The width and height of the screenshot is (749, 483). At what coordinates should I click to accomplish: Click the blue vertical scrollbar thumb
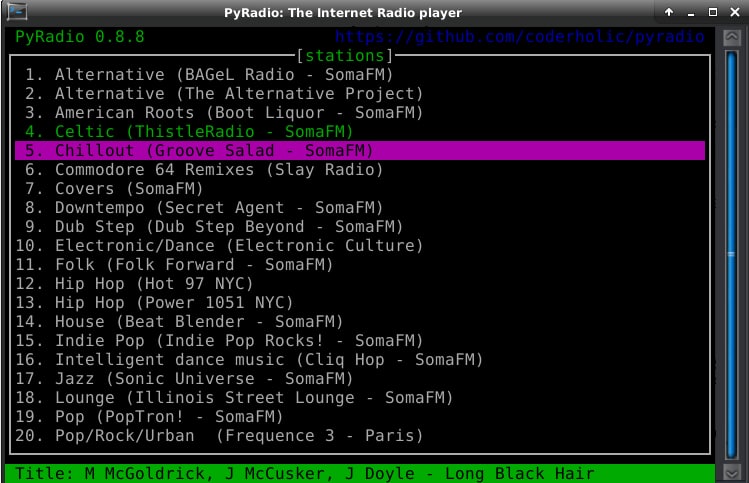731,255
